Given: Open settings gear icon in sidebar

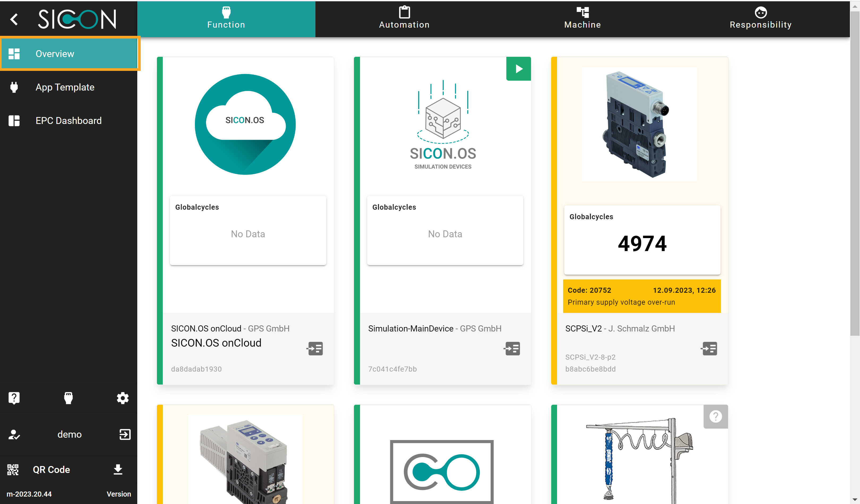Looking at the screenshot, I should [x=122, y=398].
